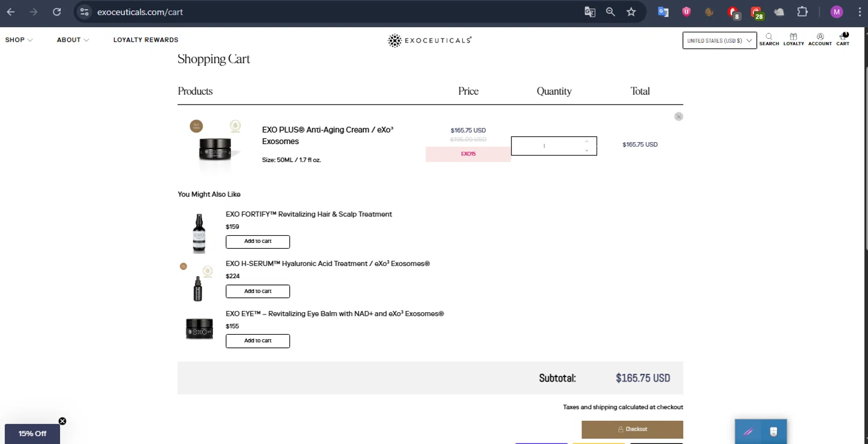Remove EXO PLUS item with X icon
The height and width of the screenshot is (444, 868).
pos(679,116)
